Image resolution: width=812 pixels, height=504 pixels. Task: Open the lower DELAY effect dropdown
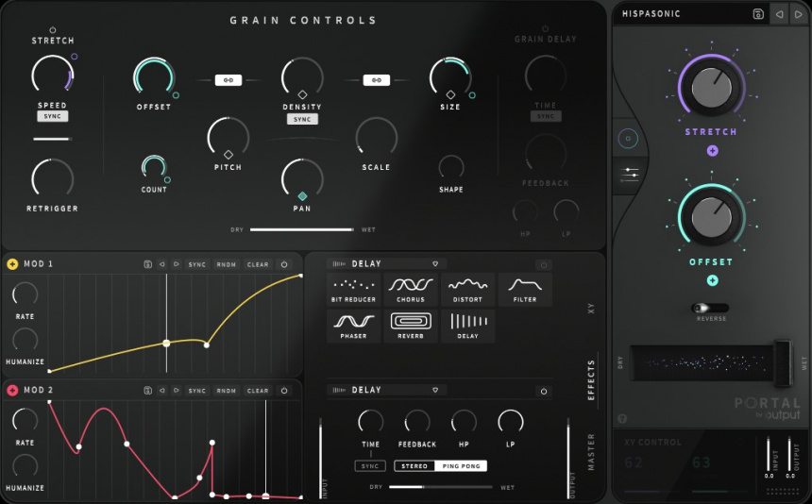(386, 390)
